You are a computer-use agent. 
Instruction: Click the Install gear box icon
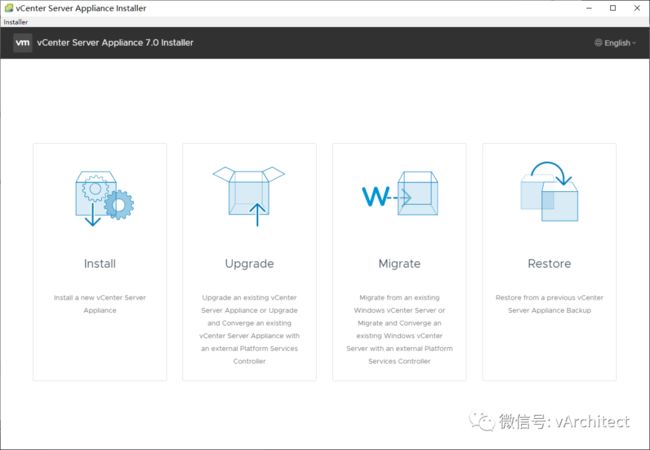(x=104, y=198)
